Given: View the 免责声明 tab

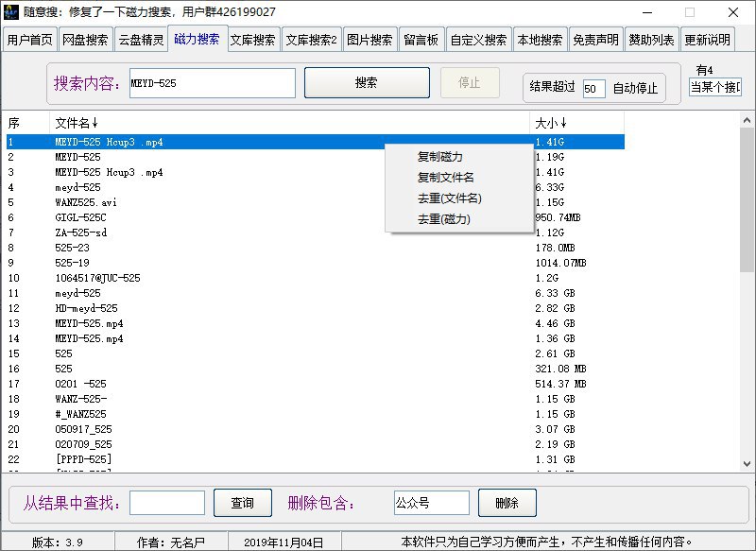Looking at the screenshot, I should click(x=596, y=40).
